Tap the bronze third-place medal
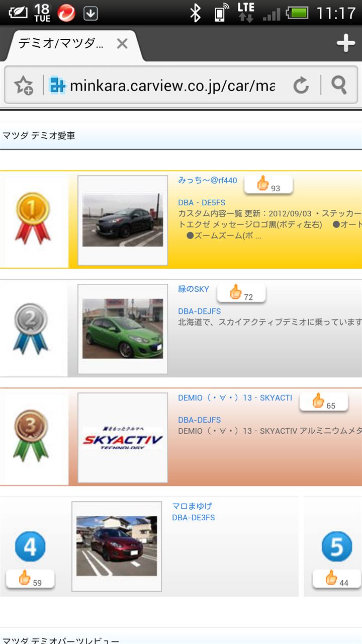Screen dimensions: 362x644 coord(31,436)
